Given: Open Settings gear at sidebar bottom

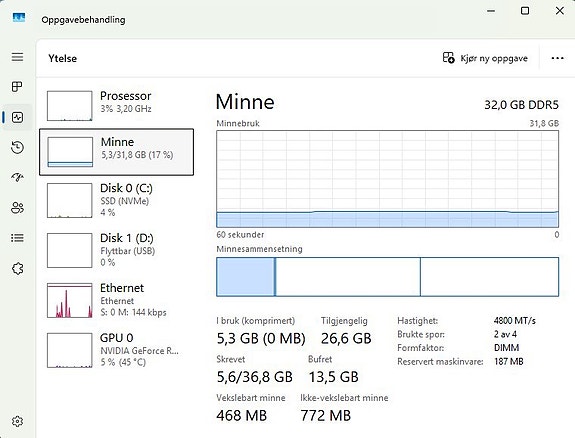Looking at the screenshot, I should click(17, 421).
